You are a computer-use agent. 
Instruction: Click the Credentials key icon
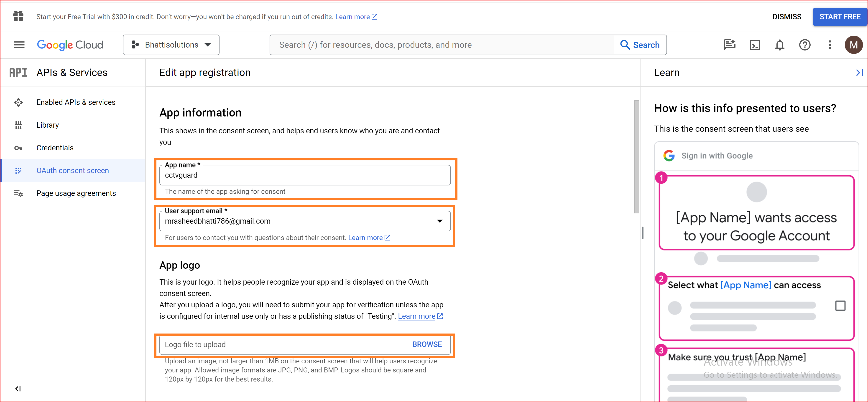pyautogui.click(x=18, y=148)
